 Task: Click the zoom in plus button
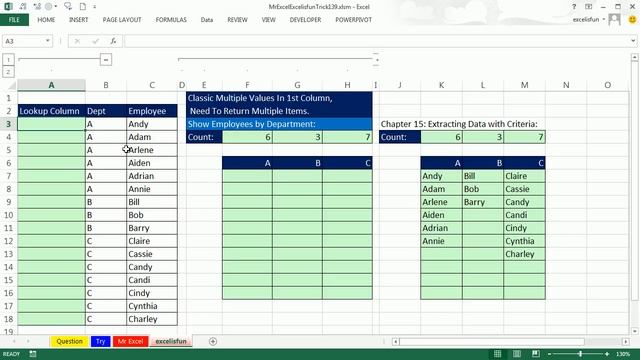click(607, 354)
